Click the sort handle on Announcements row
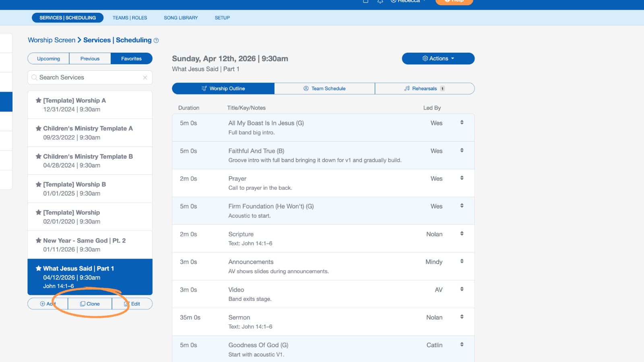 [x=462, y=261]
